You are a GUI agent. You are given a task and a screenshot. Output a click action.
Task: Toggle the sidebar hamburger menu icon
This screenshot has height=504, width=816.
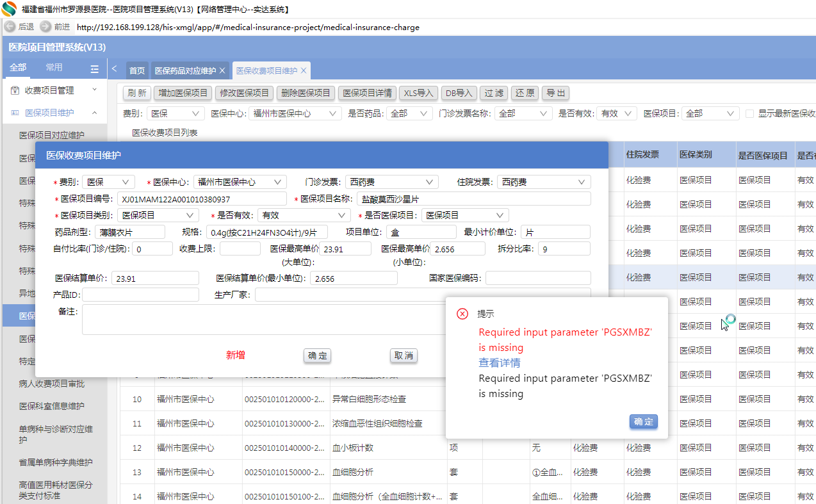95,69
